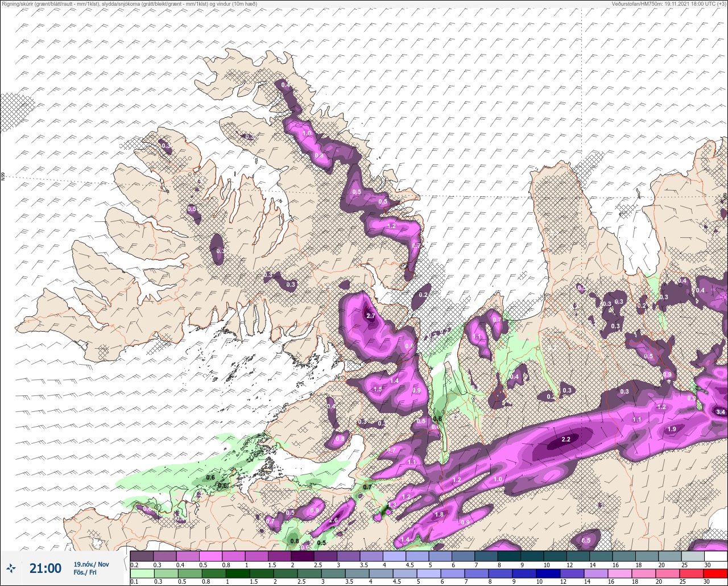Click the first top-row swatch labelled 0.2
728x586 pixels.
pyautogui.click(x=142, y=556)
